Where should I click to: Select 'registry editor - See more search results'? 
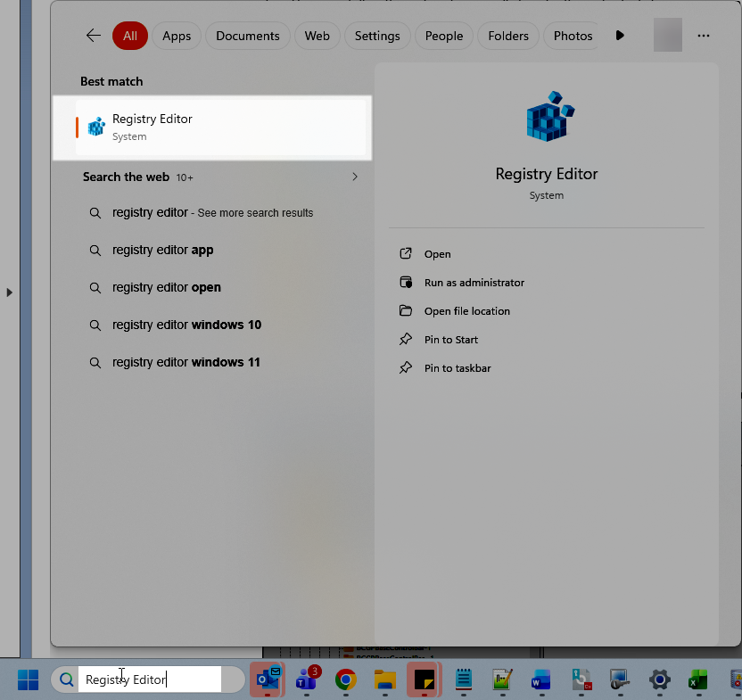(212, 212)
